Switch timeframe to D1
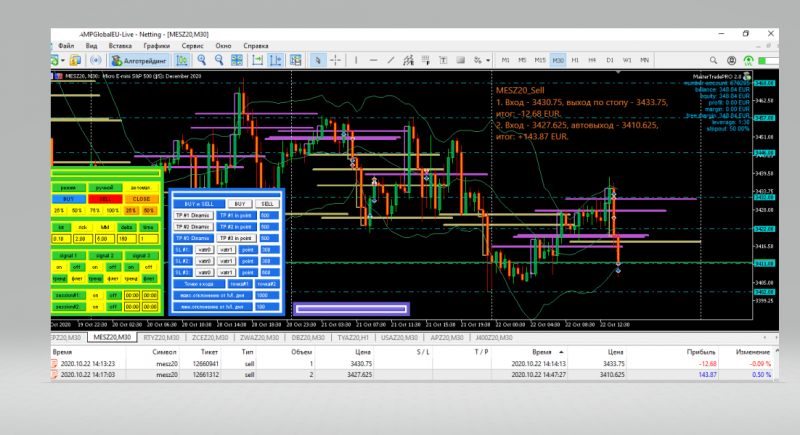 610,60
